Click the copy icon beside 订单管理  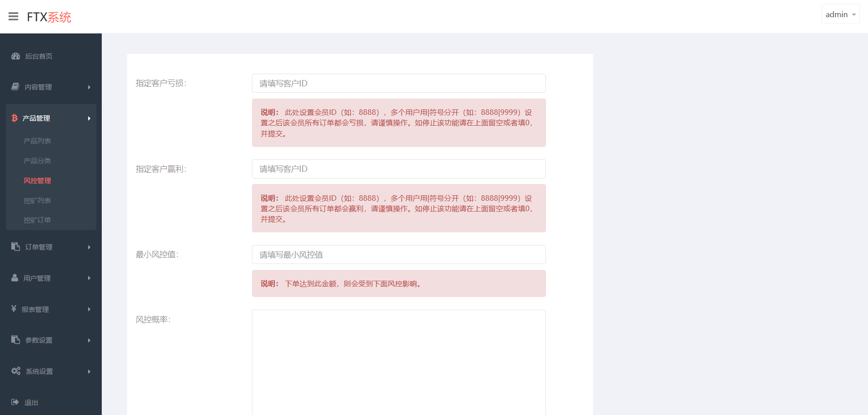click(x=16, y=246)
